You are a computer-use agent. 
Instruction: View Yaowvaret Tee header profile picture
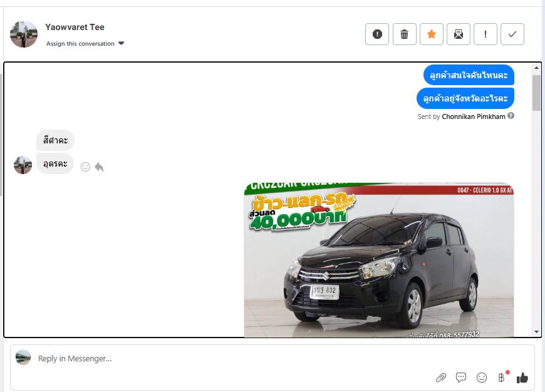(x=24, y=34)
